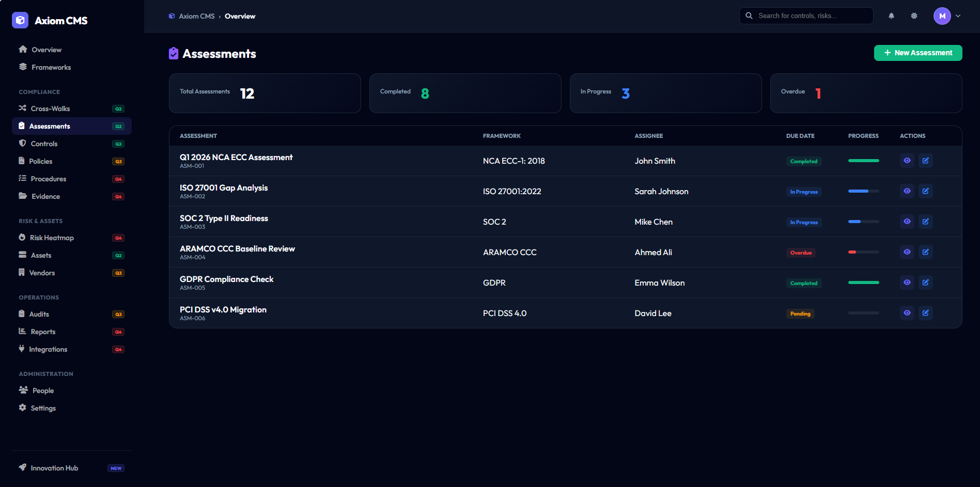Open the Assessments entry in sidebar navigation

point(50,126)
